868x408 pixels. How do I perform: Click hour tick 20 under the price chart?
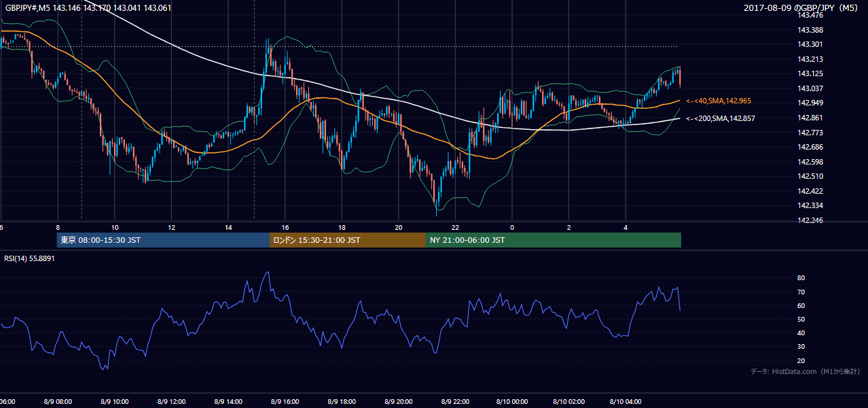399,228
